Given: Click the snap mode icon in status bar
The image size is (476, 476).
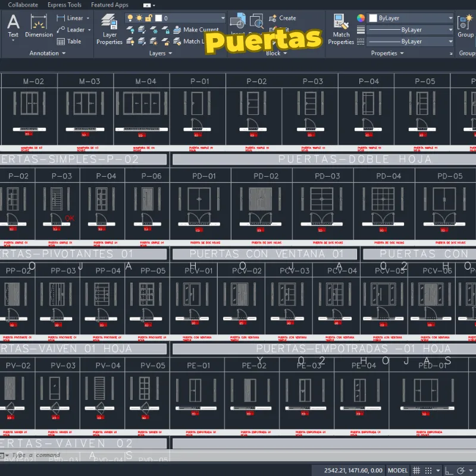Looking at the screenshot, I should (428, 470).
